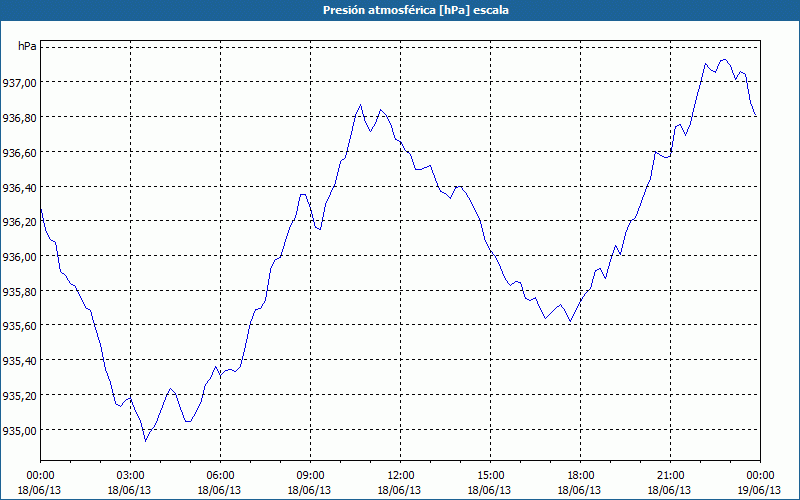Click the 18/06/13 date beneath 21:00
The width and height of the screenshot is (800, 500).
[670, 490]
